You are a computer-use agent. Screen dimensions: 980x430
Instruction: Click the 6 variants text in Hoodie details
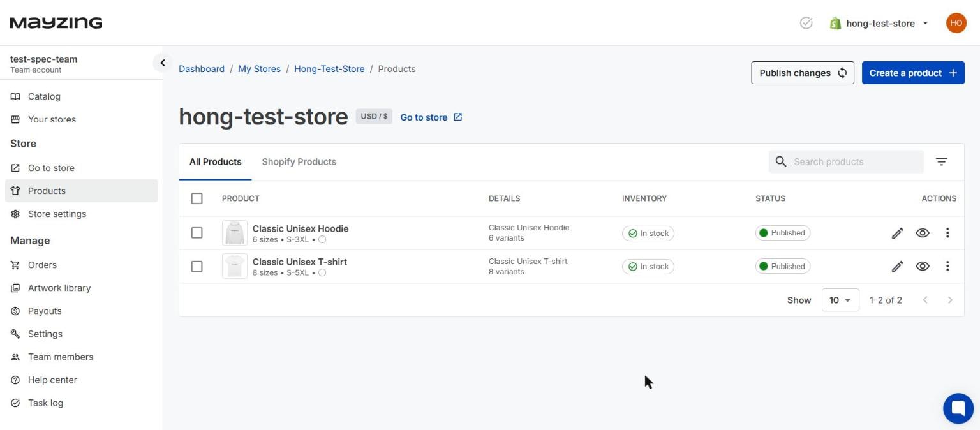507,238
